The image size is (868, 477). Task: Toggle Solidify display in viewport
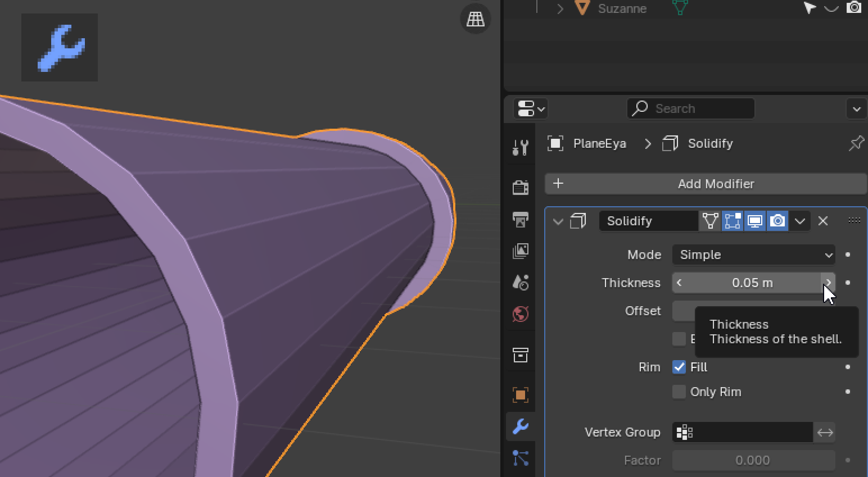pos(755,221)
